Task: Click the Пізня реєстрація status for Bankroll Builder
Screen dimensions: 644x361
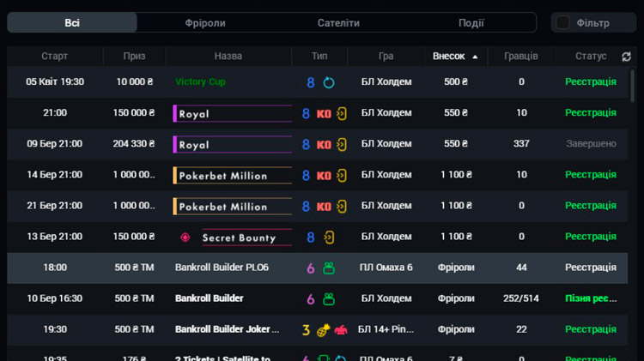Action: [590, 299]
